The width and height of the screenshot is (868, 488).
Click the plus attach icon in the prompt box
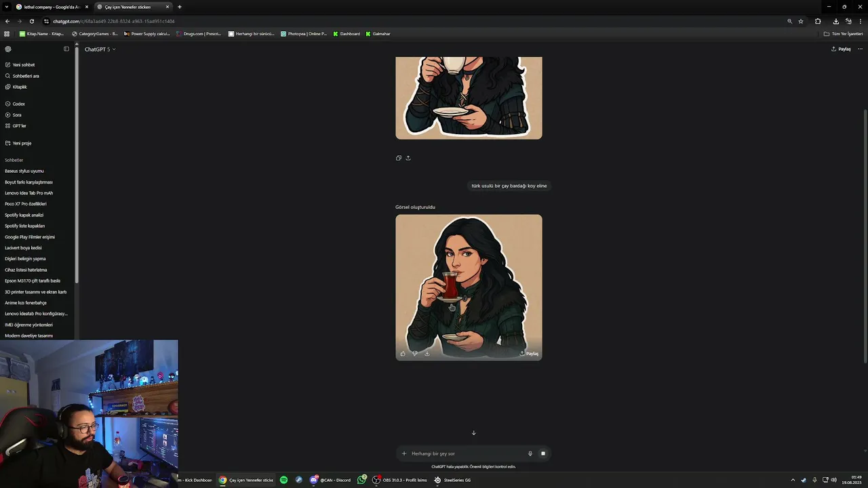click(x=404, y=453)
